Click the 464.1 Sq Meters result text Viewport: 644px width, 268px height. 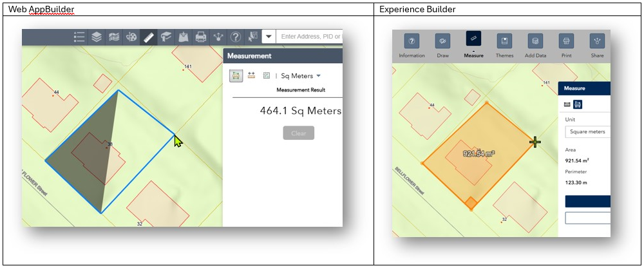[x=301, y=111]
